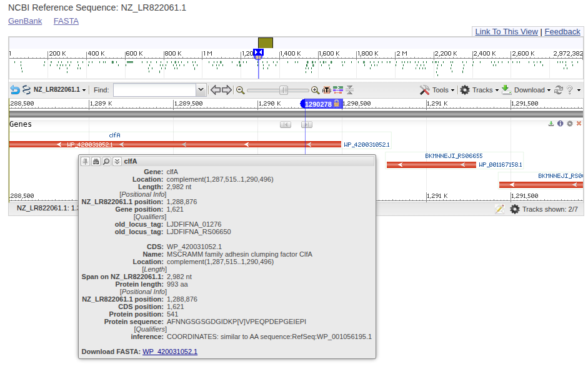Click the olive overview region box
Viewport: 588px width, 369px height.
click(266, 42)
